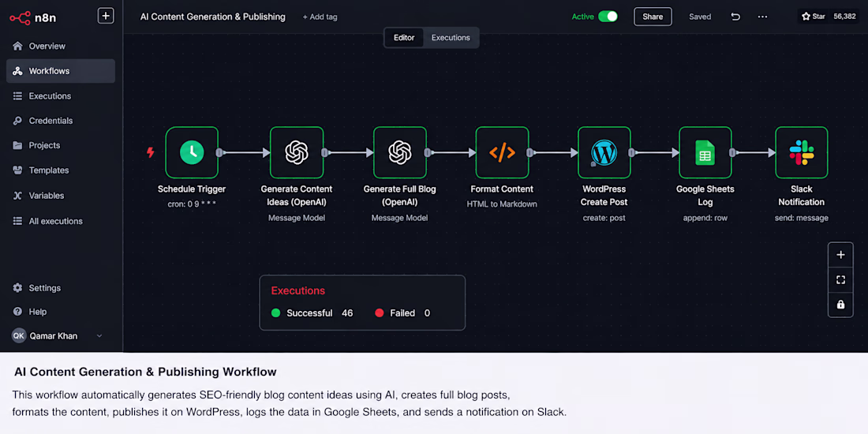Open the three-dots more options menu
868x434 pixels.
762,17
